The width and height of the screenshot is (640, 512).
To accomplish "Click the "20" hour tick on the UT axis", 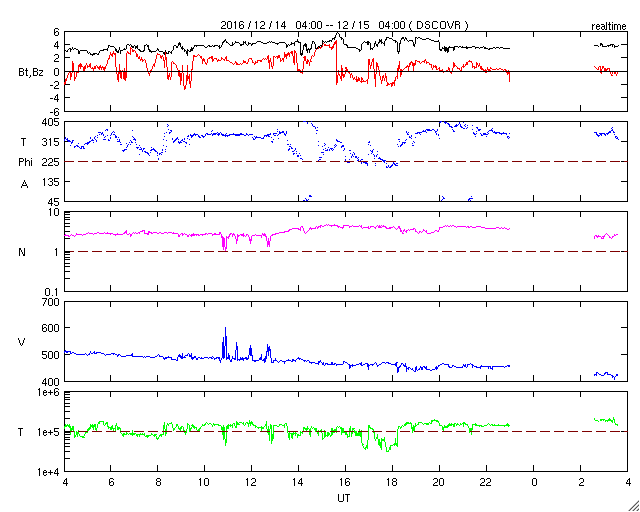I will pyautogui.click(x=439, y=482).
